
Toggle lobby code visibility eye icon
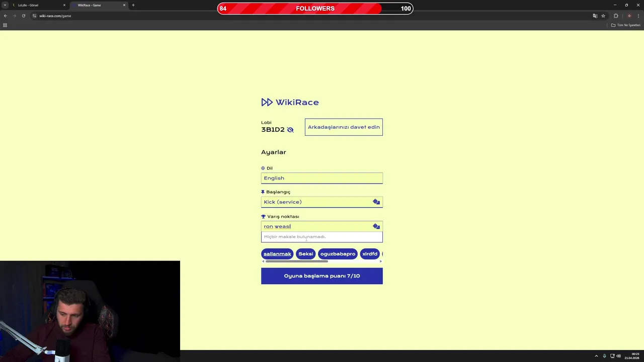[290, 130]
